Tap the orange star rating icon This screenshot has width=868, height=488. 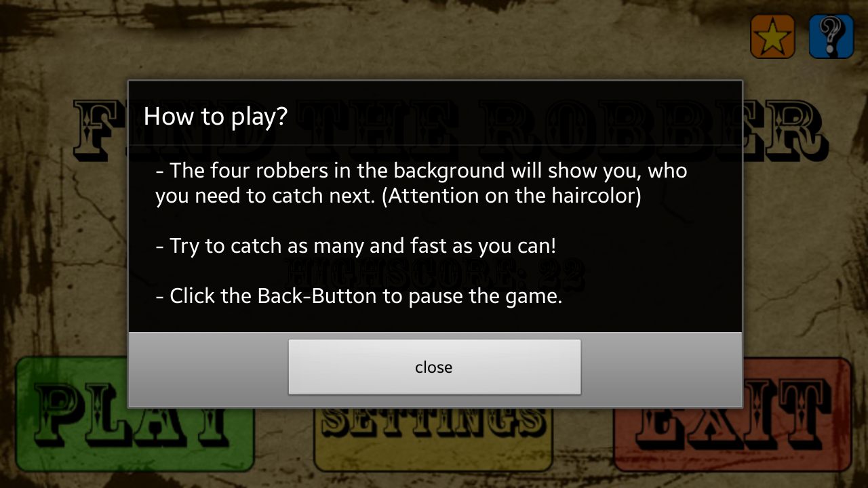(x=772, y=36)
